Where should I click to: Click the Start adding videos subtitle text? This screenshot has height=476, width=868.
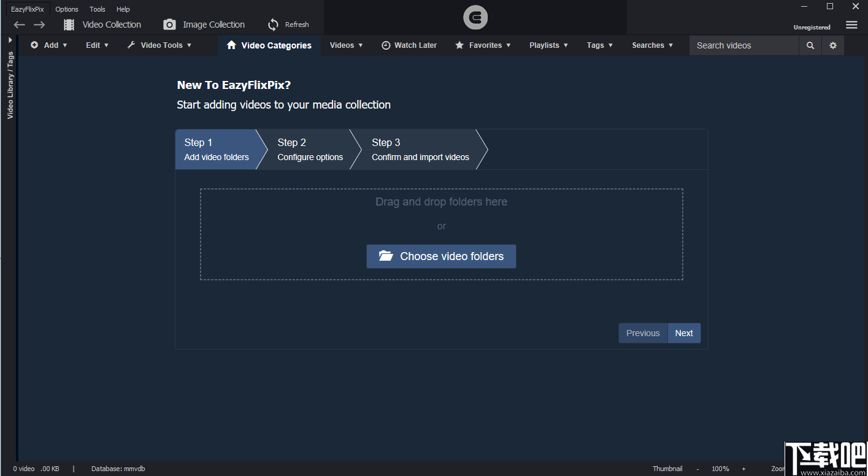pyautogui.click(x=283, y=105)
